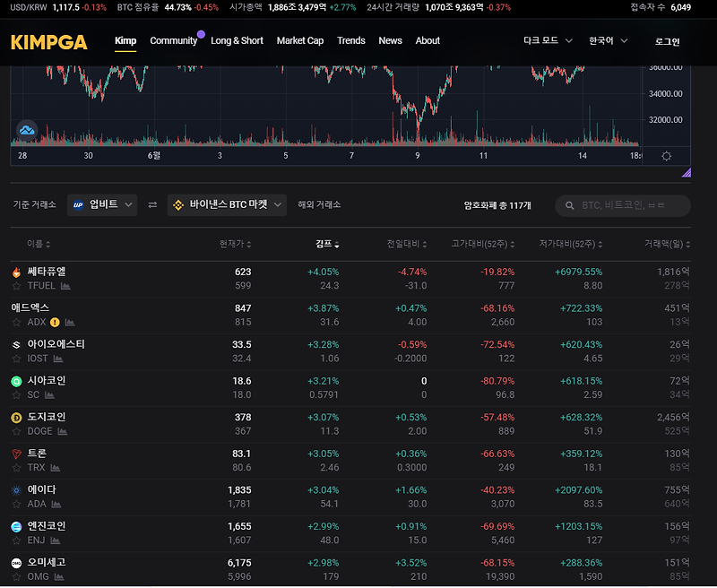Go to Market Cap tab
717x588 pixels.
tap(300, 40)
